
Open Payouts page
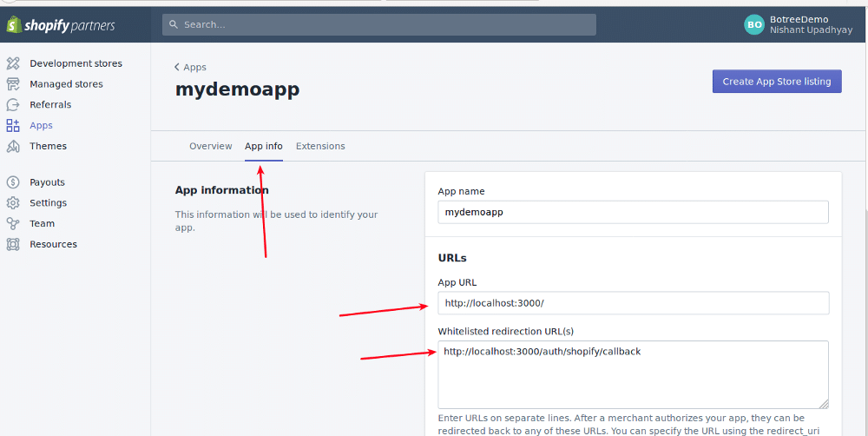pyautogui.click(x=47, y=182)
